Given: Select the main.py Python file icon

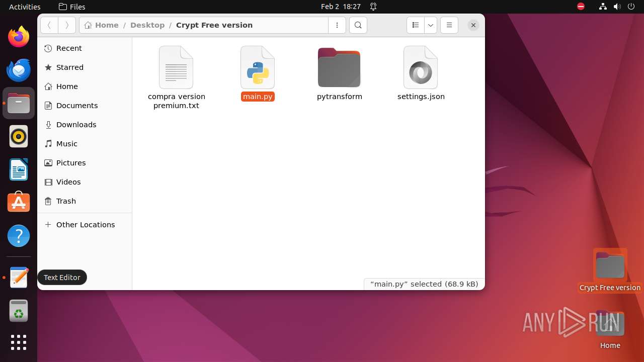Looking at the screenshot, I should tap(258, 67).
